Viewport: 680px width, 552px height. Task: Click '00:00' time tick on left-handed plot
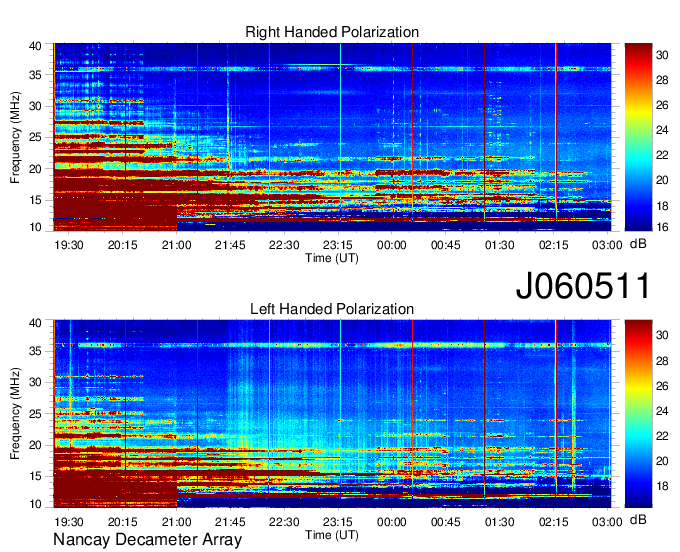[x=392, y=522]
